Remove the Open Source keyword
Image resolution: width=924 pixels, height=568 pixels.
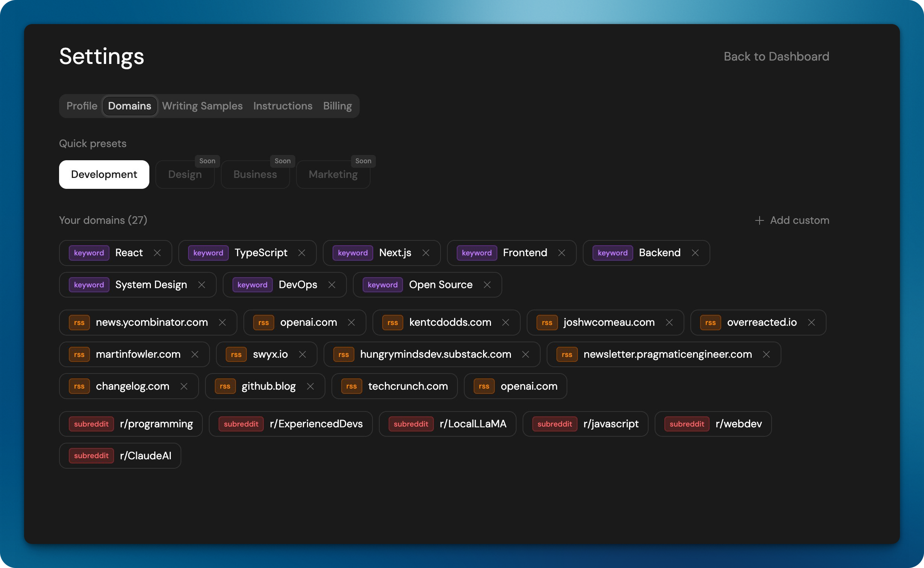click(x=487, y=285)
